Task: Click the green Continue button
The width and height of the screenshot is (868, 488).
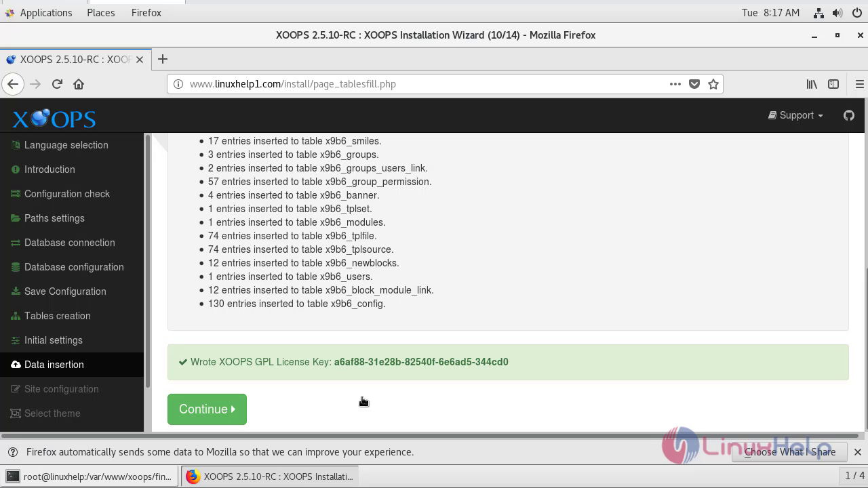Action: (207, 409)
